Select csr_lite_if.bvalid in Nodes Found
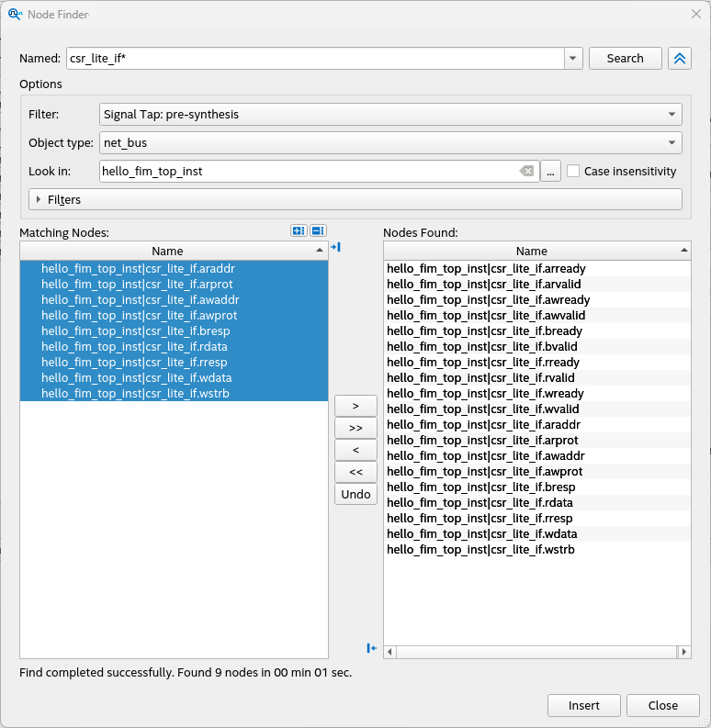The height and width of the screenshot is (728, 711). [x=537, y=347]
